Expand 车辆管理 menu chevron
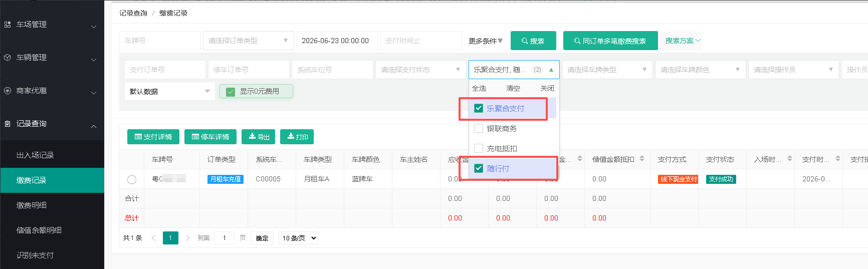The image size is (868, 269). 94,60
